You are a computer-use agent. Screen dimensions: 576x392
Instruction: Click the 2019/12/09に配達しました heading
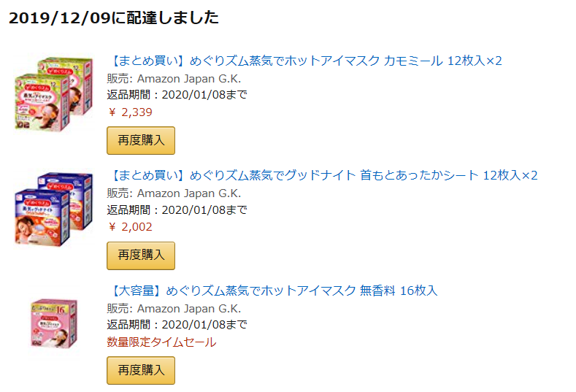114,18
